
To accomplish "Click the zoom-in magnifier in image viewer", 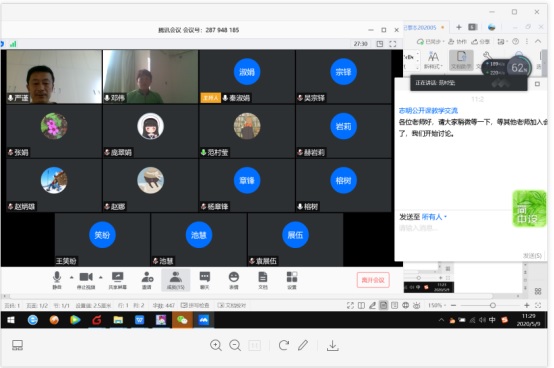I will coord(216,345).
